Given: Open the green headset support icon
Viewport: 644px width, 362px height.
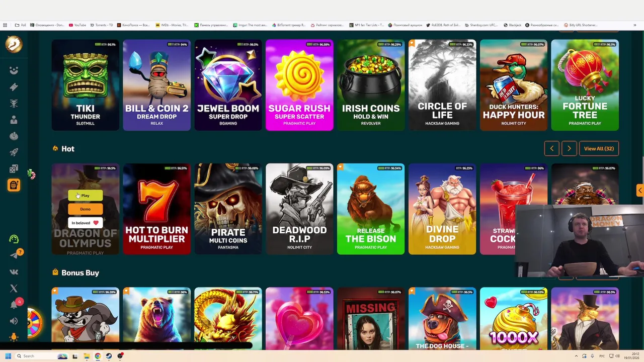Looking at the screenshot, I should pyautogui.click(x=14, y=239).
